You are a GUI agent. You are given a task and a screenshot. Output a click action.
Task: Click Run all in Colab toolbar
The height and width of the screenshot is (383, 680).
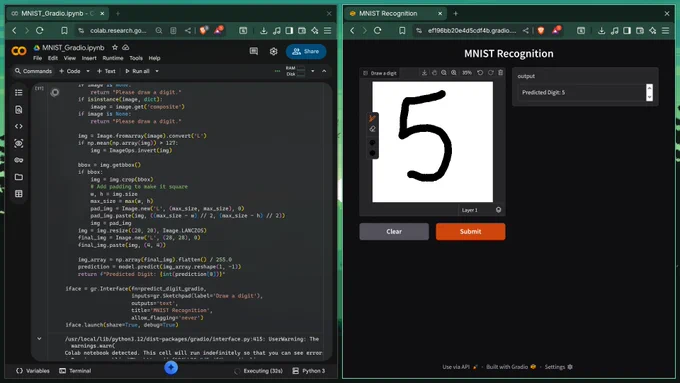coord(137,71)
